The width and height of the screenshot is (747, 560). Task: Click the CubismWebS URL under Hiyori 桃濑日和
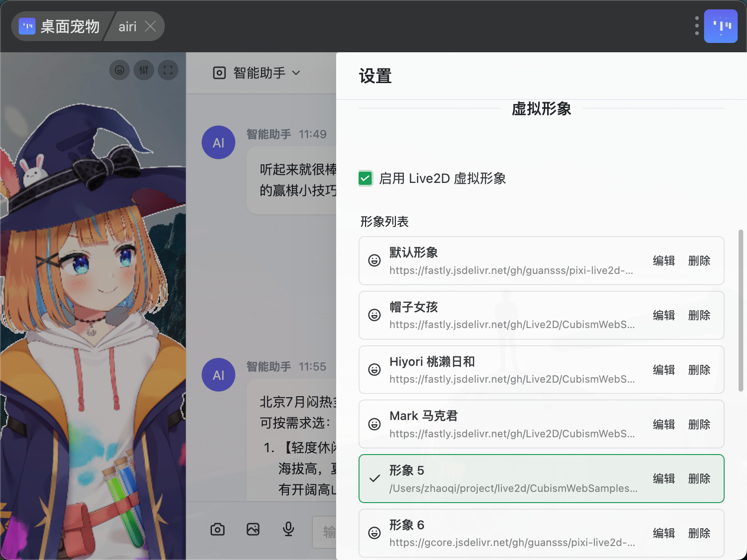(512, 379)
